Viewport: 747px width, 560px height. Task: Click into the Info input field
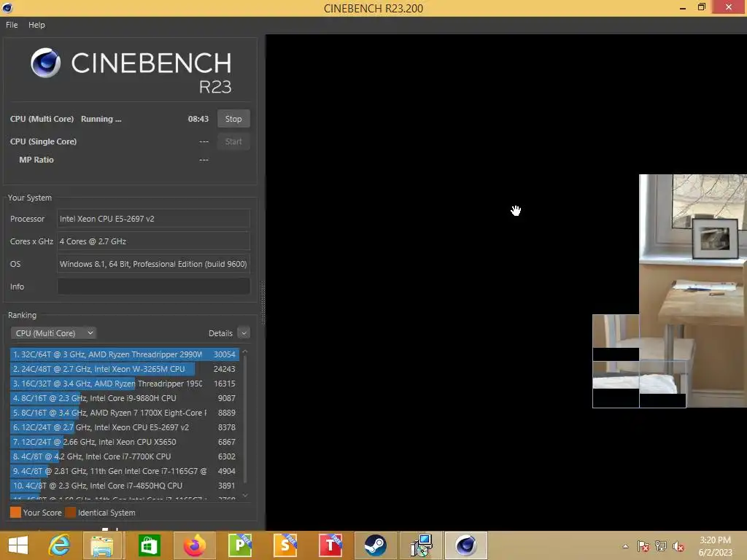[x=153, y=286]
